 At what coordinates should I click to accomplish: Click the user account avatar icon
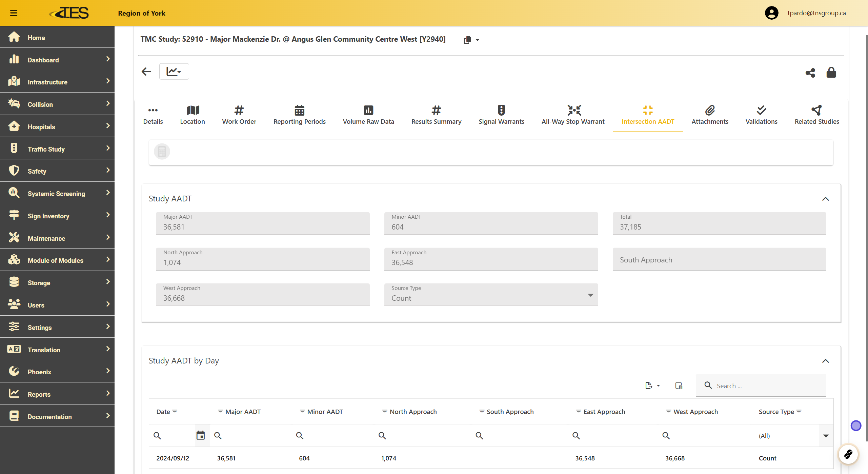[x=771, y=13]
